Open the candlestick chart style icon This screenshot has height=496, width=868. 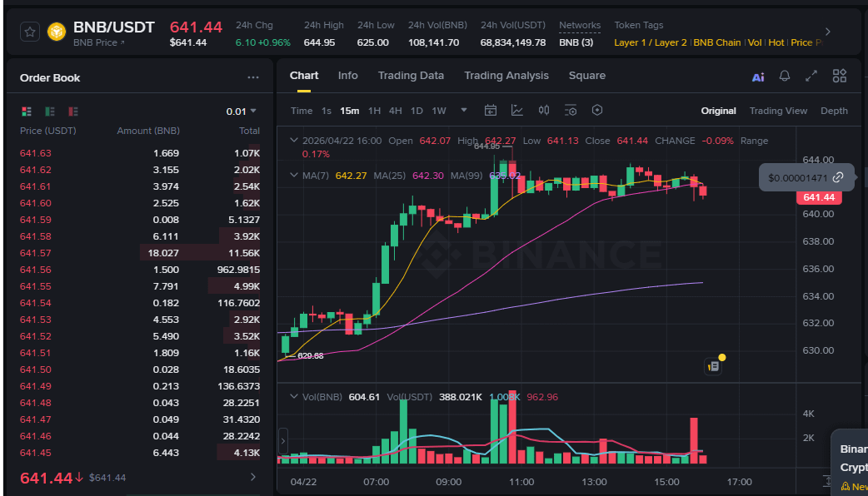coord(544,111)
